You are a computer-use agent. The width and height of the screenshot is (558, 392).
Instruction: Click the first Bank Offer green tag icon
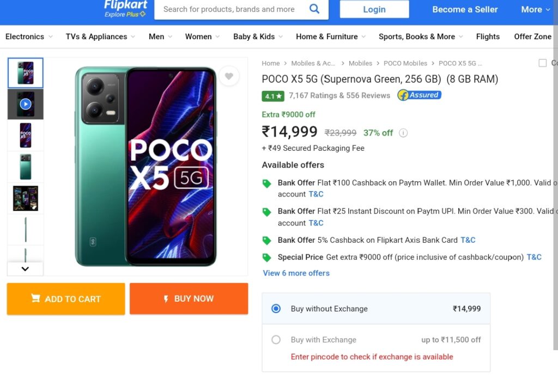click(266, 183)
